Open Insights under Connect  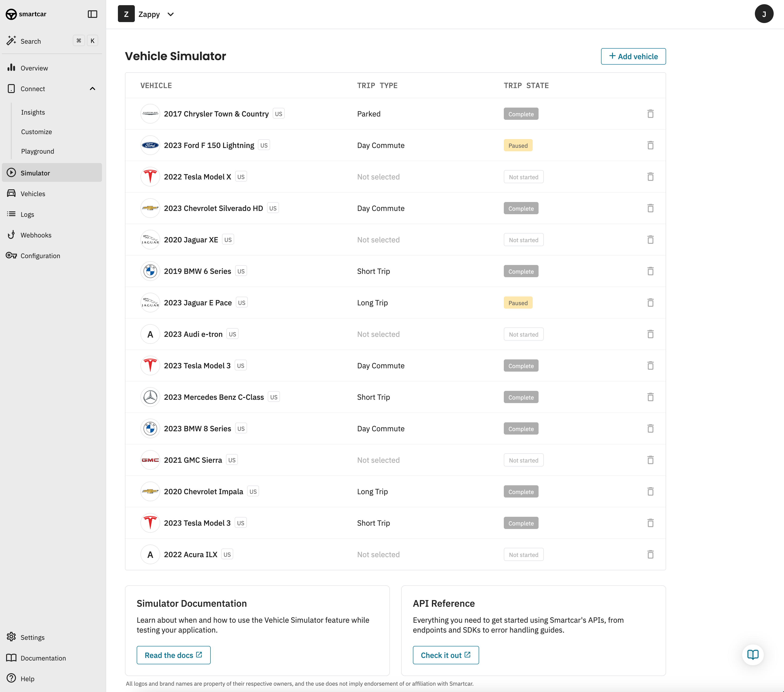pos(33,112)
